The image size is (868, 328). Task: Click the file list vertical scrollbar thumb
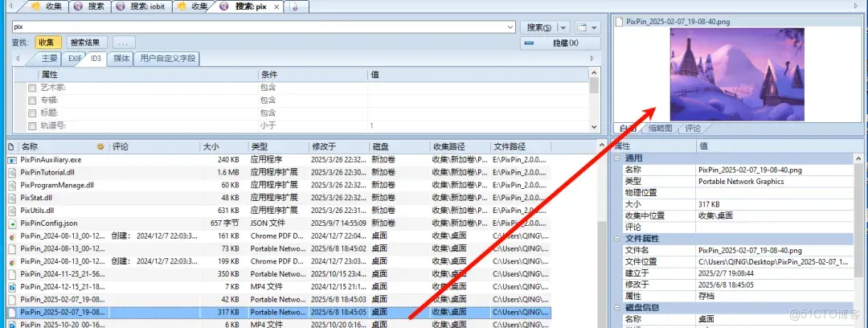[602, 274]
